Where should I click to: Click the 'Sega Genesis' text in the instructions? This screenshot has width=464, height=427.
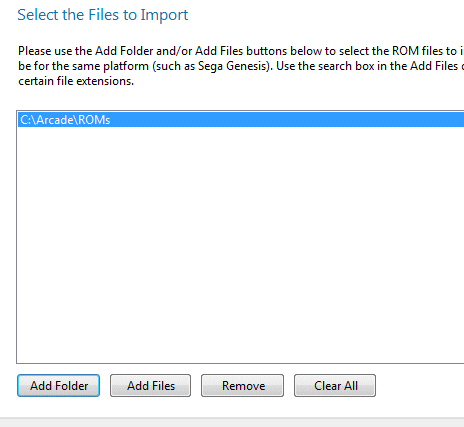click(233, 66)
